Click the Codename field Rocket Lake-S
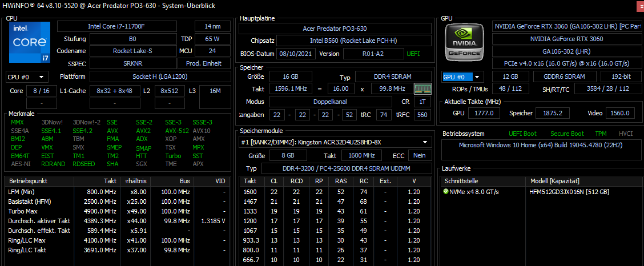 (x=132, y=51)
